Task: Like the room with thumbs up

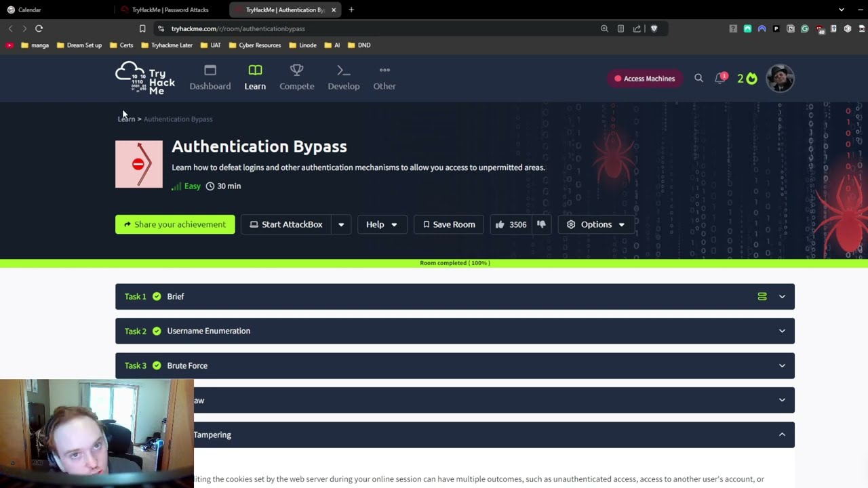Action: (x=500, y=224)
